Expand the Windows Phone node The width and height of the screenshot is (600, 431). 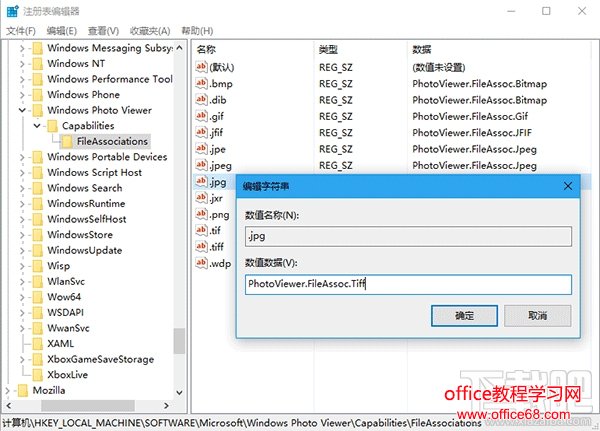pyautogui.click(x=22, y=95)
